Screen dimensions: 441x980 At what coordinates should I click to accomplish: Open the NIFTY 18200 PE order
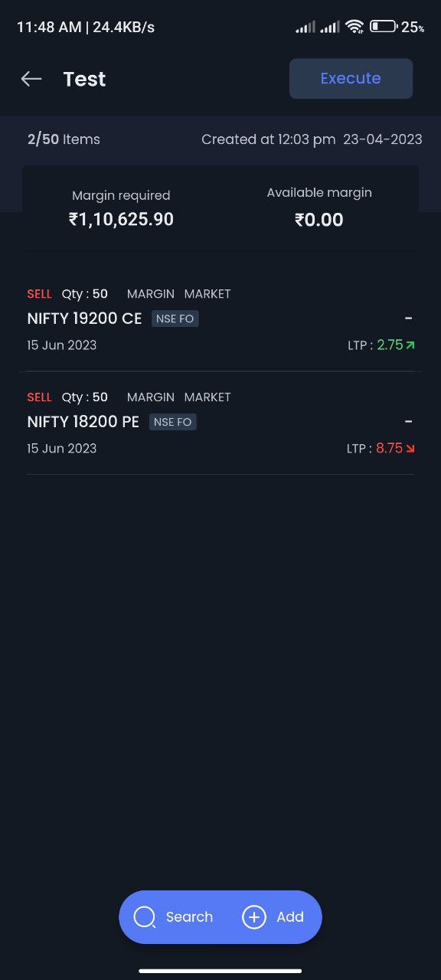[220, 423]
